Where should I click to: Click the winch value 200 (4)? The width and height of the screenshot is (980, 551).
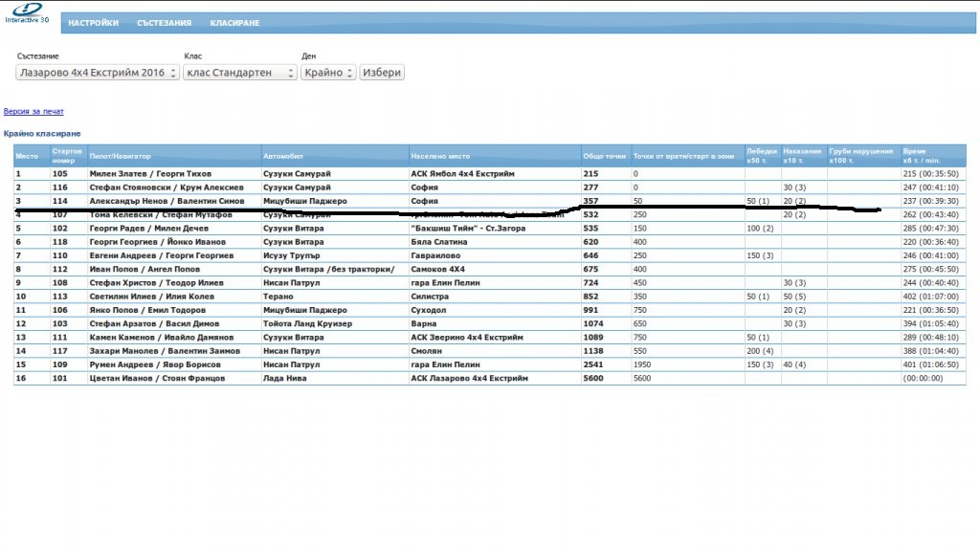(760, 351)
